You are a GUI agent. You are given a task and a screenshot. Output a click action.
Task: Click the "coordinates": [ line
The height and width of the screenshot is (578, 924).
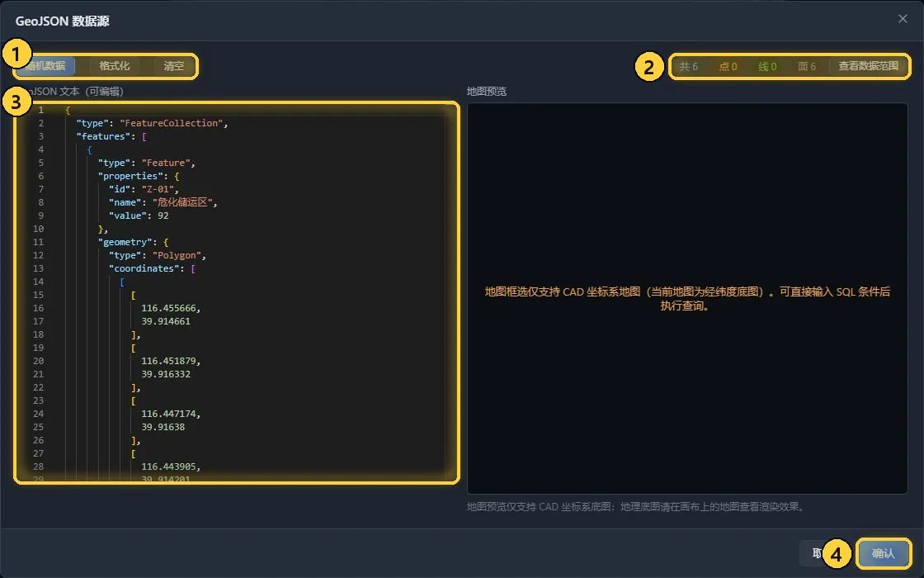pos(152,268)
